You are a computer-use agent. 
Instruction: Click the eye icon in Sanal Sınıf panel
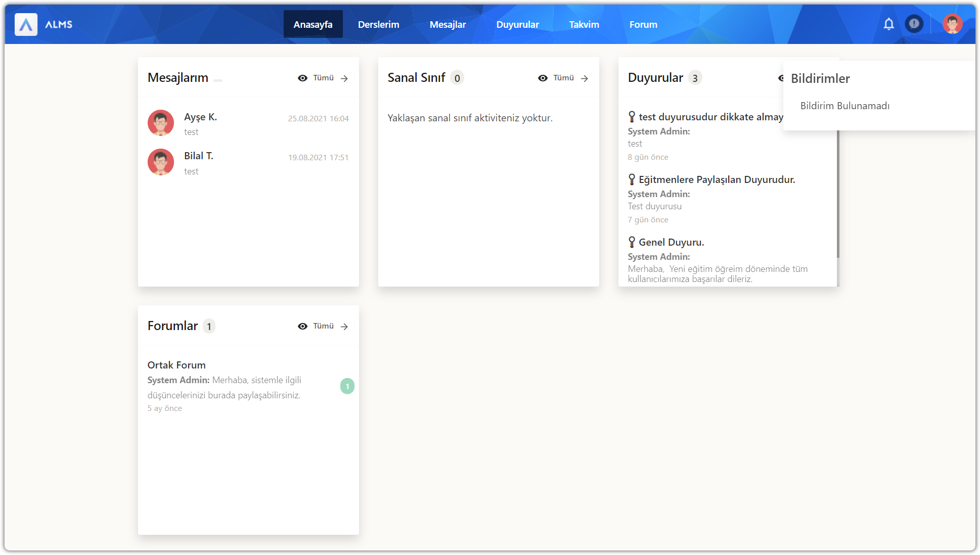click(x=543, y=78)
